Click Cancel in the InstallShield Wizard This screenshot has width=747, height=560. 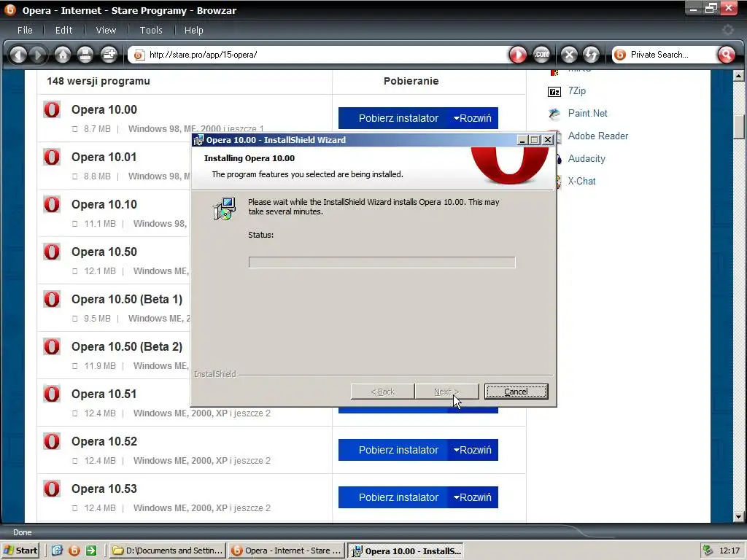[516, 392]
